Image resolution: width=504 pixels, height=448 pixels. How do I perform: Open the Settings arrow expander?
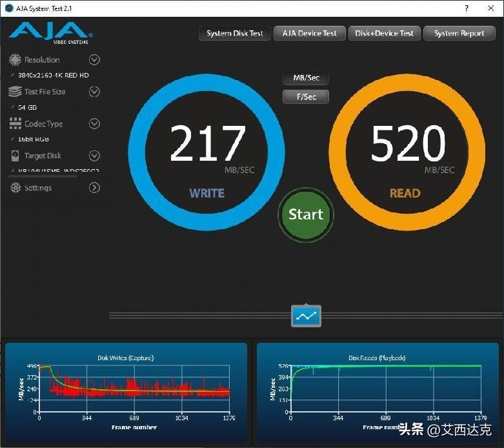[94, 188]
